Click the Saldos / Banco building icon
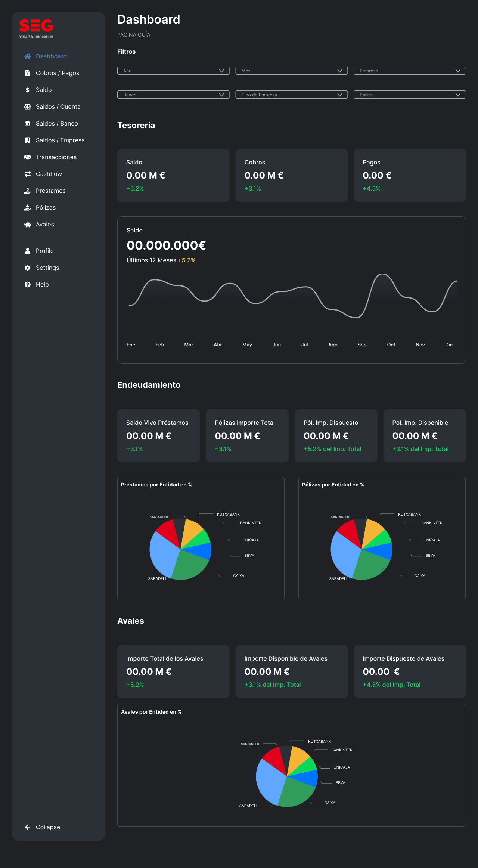 (28, 124)
